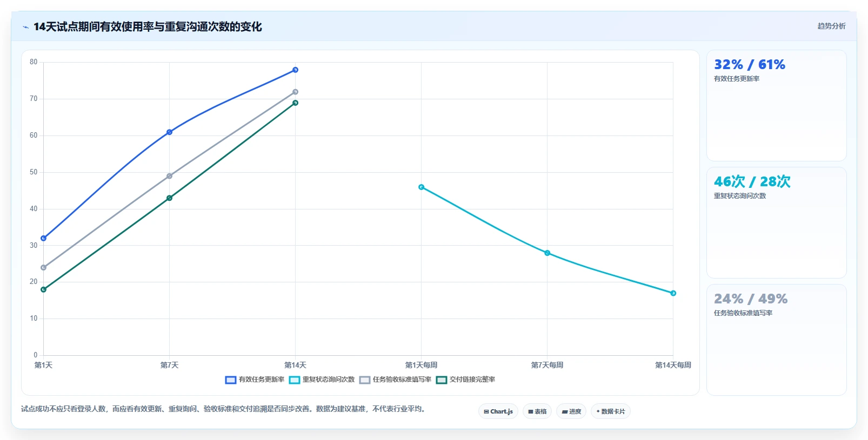Click the cyan point at 第14天每周
868x440 pixels.
click(673, 293)
